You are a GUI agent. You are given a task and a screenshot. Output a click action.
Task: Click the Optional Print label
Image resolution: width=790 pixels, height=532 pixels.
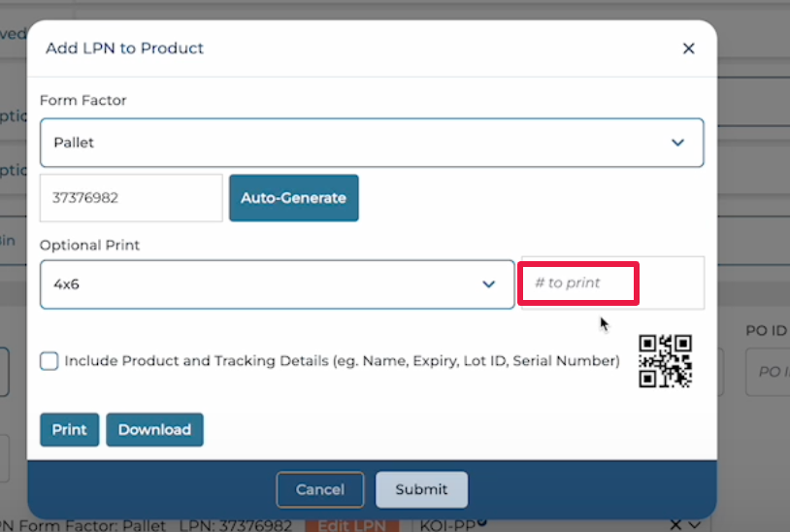pos(90,246)
